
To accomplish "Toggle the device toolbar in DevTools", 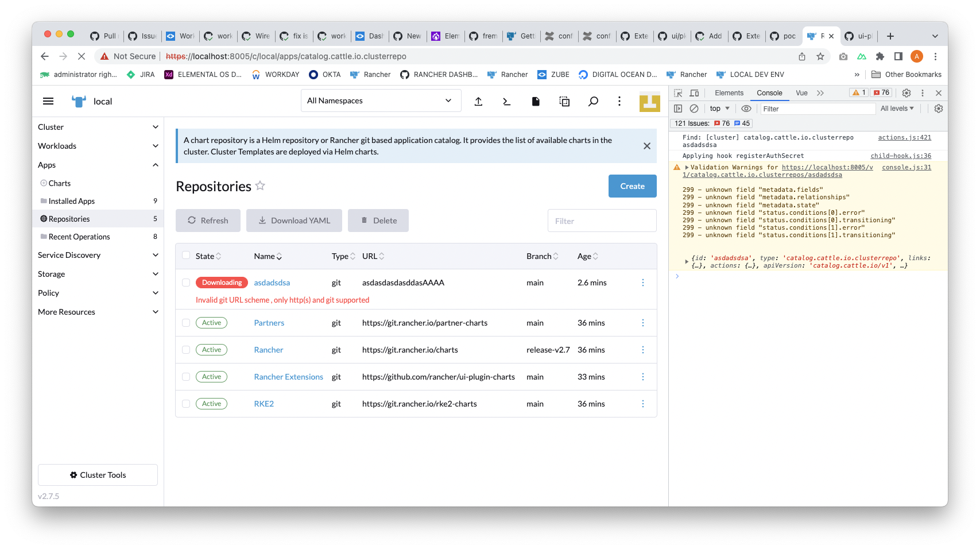I will pyautogui.click(x=694, y=92).
